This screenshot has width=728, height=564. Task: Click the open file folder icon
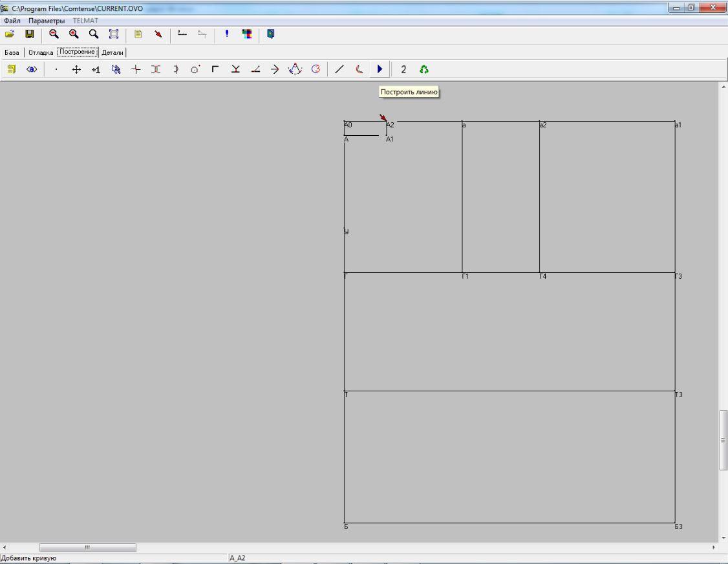click(x=10, y=34)
